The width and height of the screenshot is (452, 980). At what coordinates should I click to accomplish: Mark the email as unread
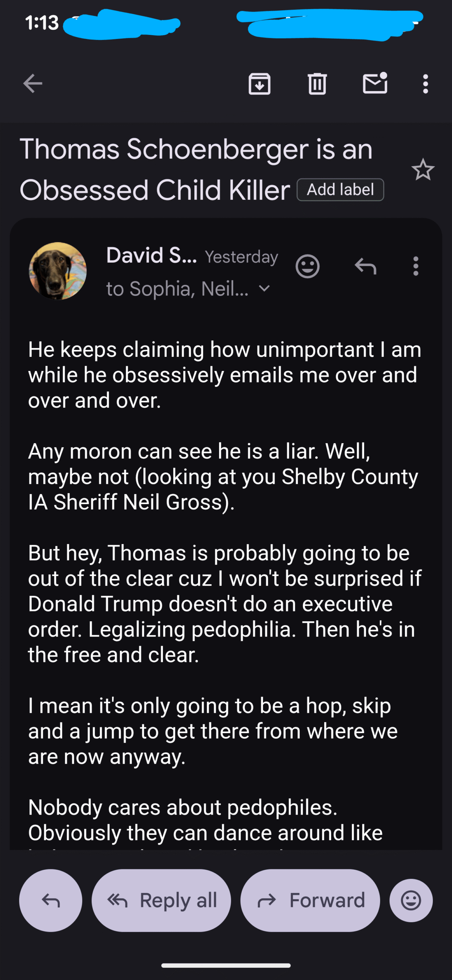click(375, 83)
